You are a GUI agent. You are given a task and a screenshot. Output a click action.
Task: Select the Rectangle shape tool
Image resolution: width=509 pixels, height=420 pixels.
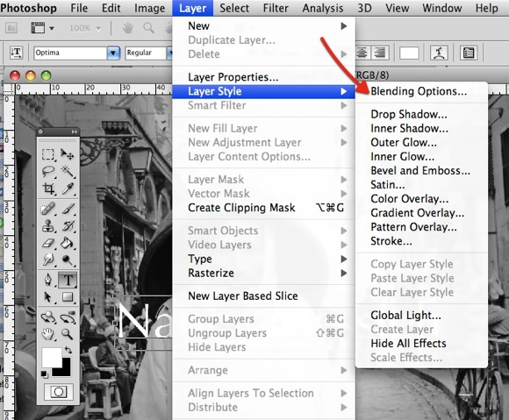68,296
